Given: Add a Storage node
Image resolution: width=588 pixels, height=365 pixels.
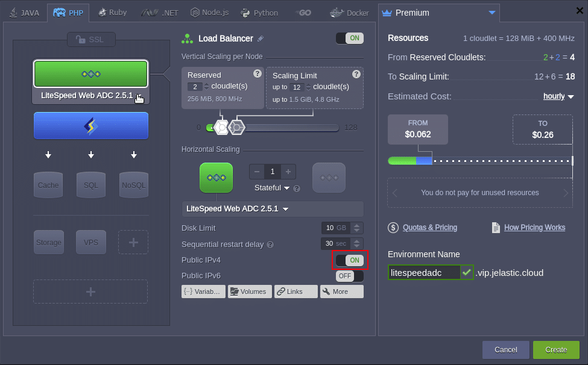Looking at the screenshot, I should point(49,242).
